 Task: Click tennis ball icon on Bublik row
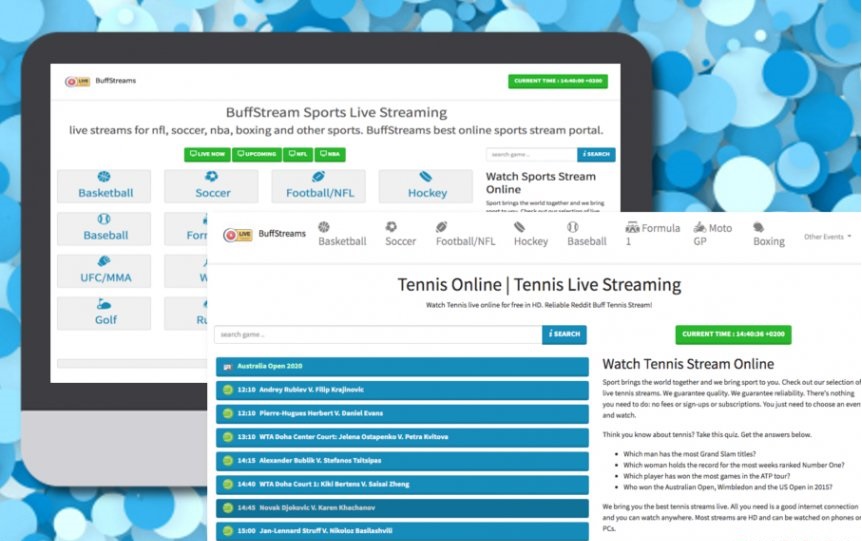click(x=228, y=461)
